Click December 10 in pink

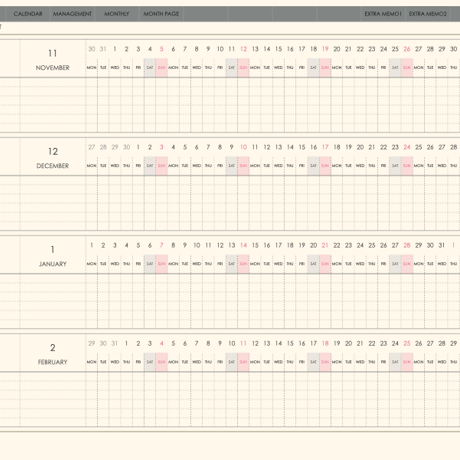click(x=244, y=147)
